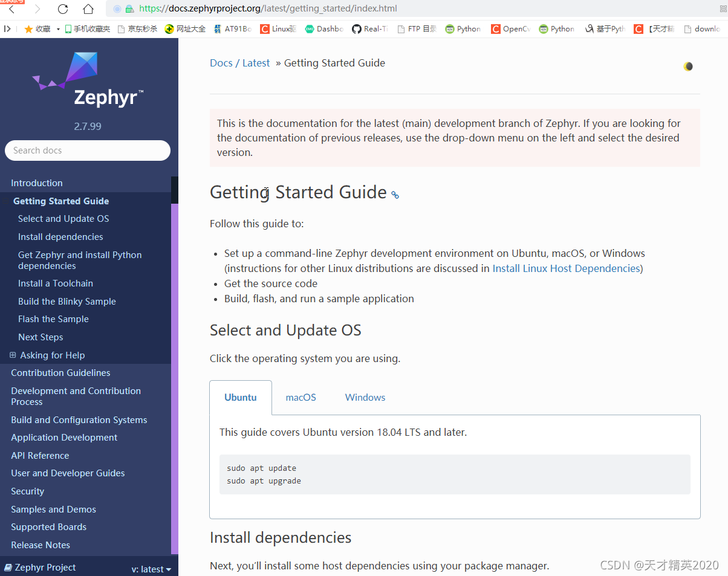Click the Zephyr Project book icon
Image resolution: width=728 pixels, height=576 pixels.
(8, 568)
